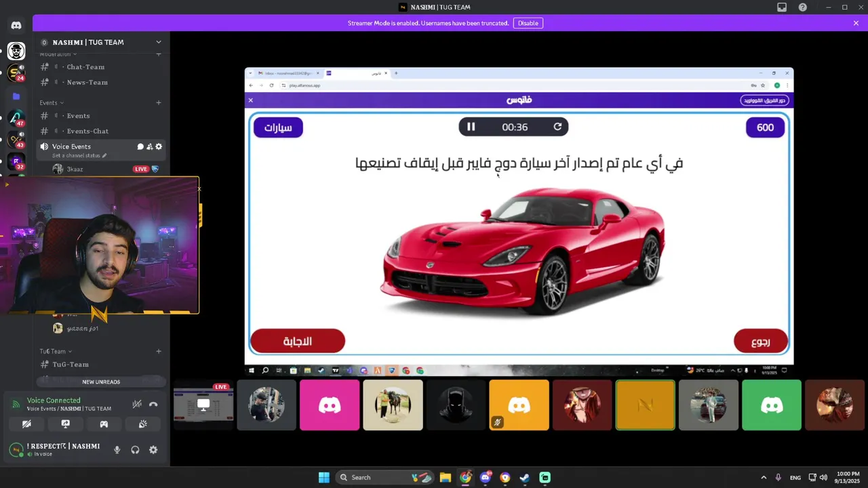
Task: Open the Events text channel
Action: point(102,116)
